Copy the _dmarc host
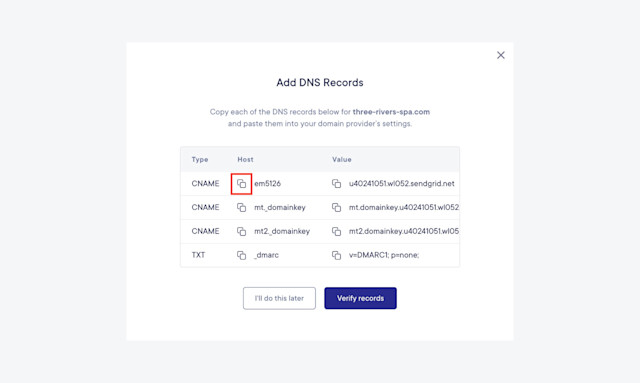640x383 pixels. (x=241, y=255)
